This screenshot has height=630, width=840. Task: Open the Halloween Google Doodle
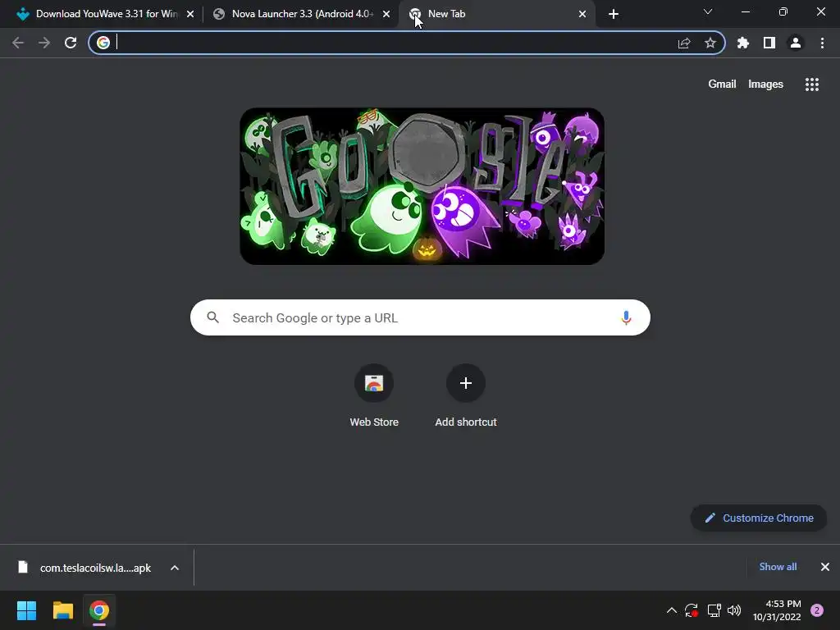[x=422, y=186]
